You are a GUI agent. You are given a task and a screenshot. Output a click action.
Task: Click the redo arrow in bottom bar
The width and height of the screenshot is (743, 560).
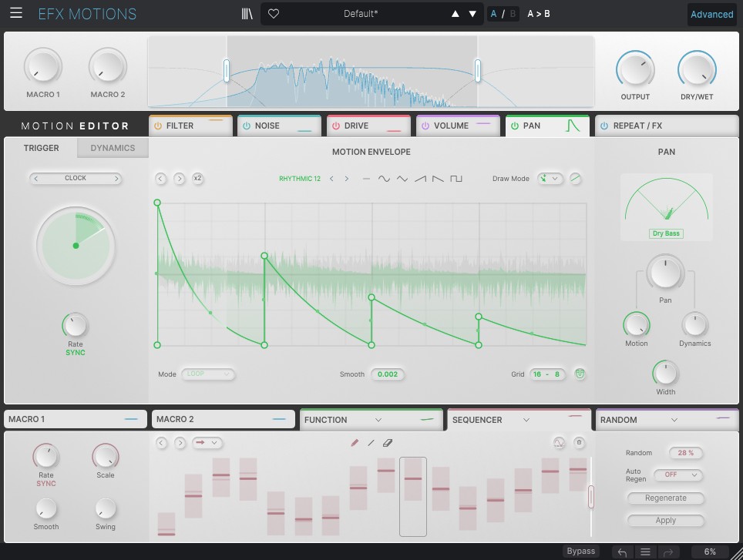coord(668,552)
